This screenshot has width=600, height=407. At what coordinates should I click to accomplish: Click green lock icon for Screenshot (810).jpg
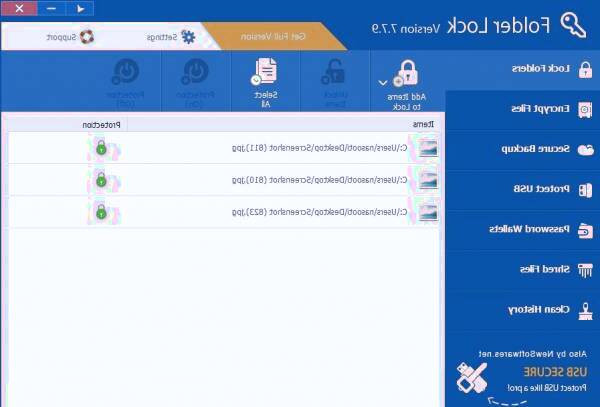pyautogui.click(x=101, y=179)
